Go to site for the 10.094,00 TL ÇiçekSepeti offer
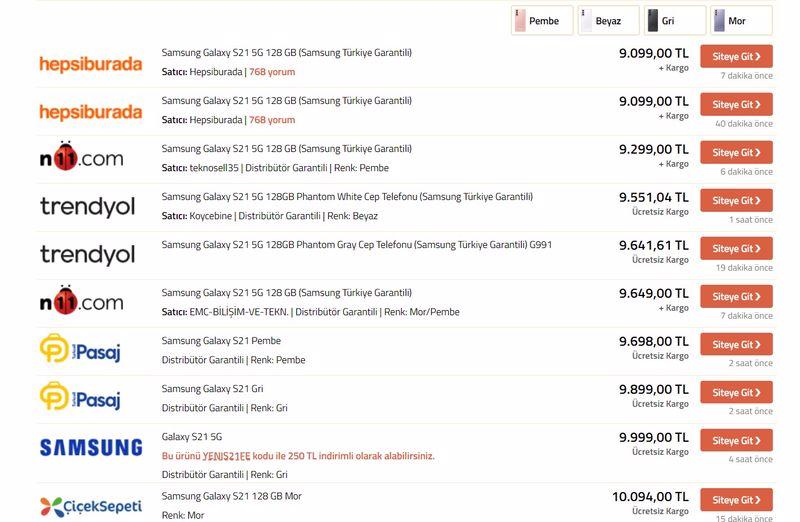The height and width of the screenshot is (522, 800). pyautogui.click(x=736, y=500)
